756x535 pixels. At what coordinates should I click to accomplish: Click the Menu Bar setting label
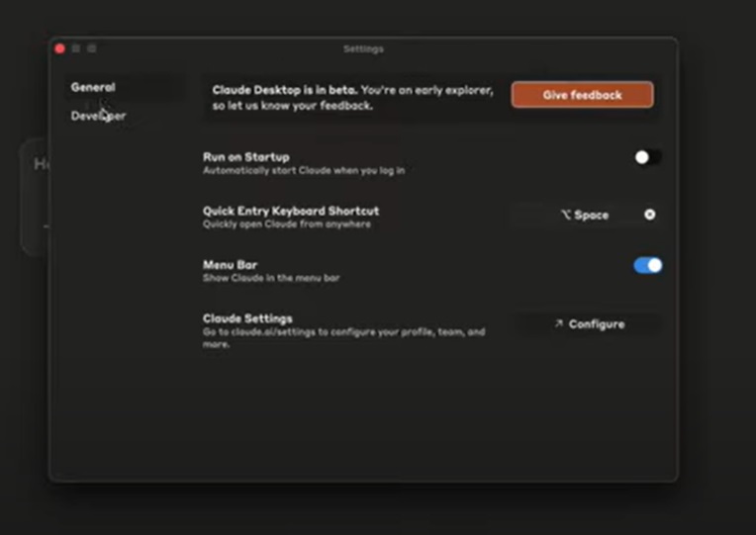(230, 265)
